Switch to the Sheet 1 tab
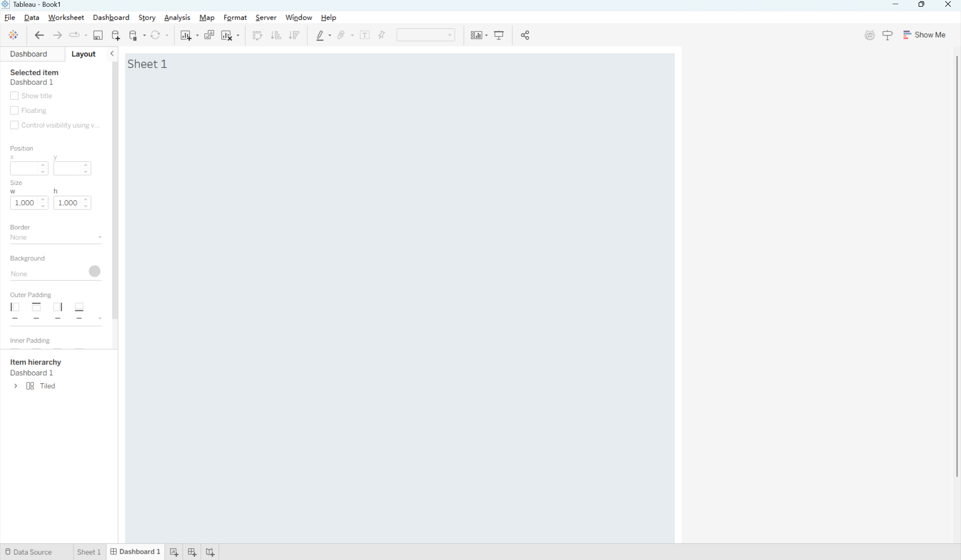961x560 pixels. tap(89, 552)
